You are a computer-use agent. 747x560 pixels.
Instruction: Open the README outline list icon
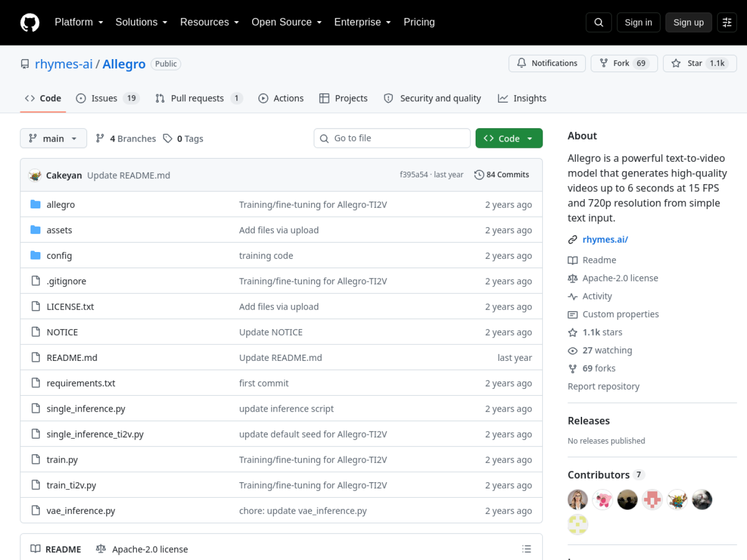527,549
